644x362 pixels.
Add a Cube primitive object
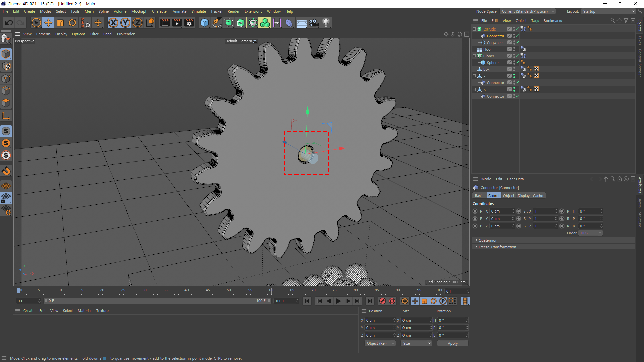(204, 23)
